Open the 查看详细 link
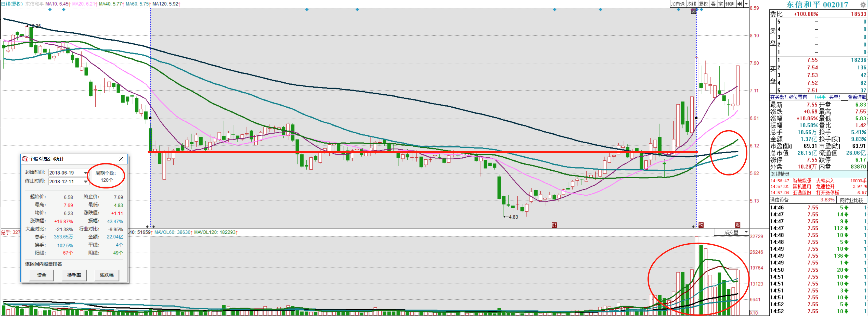The height and width of the screenshot is (316, 868). pos(857,97)
